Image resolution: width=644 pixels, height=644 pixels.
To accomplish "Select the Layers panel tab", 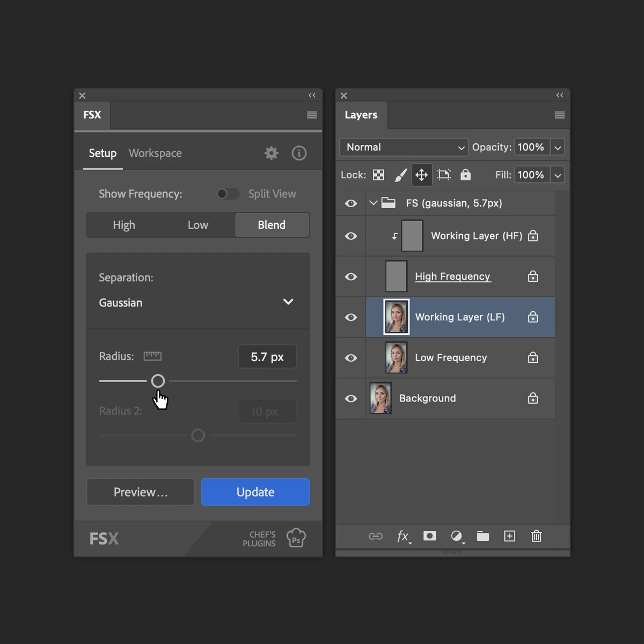I will tap(361, 115).
